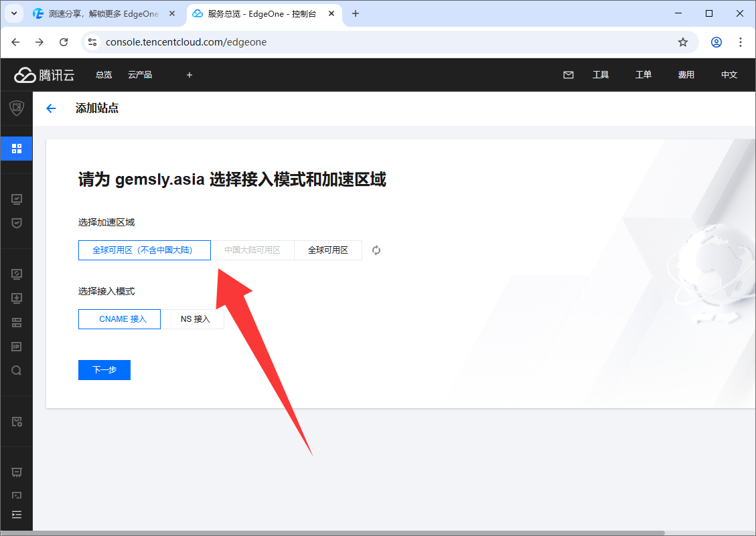Click the Tencent Cloud logo

point(44,75)
